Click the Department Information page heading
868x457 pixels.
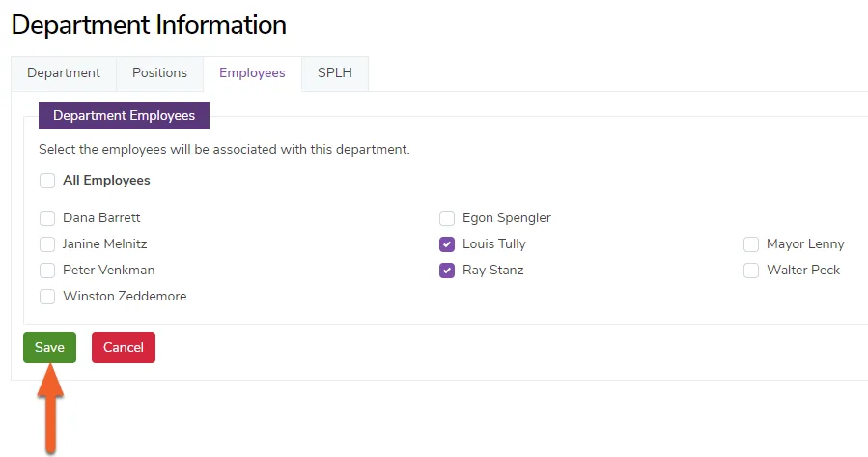point(149,25)
